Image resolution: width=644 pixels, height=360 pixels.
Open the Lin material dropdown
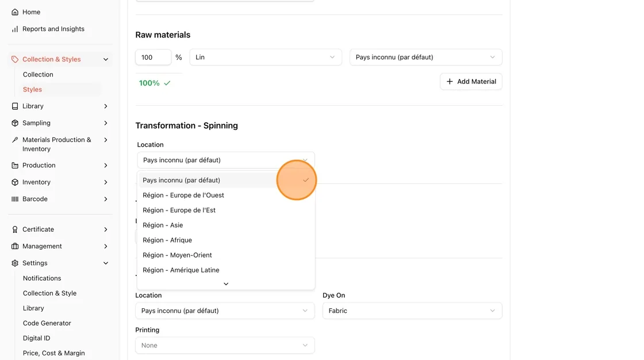265,57
